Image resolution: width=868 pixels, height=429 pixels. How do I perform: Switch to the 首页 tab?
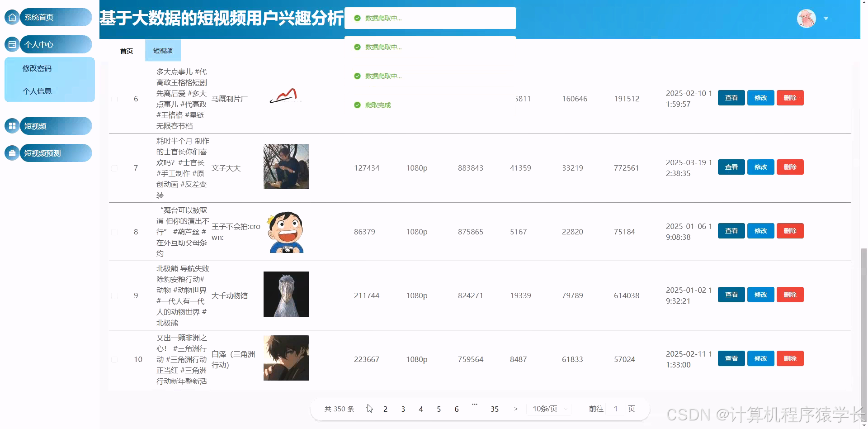pos(126,50)
